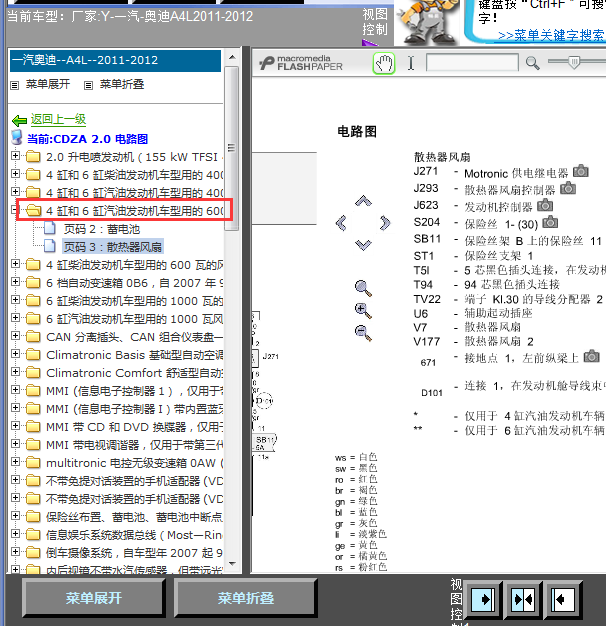The width and height of the screenshot is (606, 626).
Task: Click the left arrow navigation icon
Action: click(341, 223)
